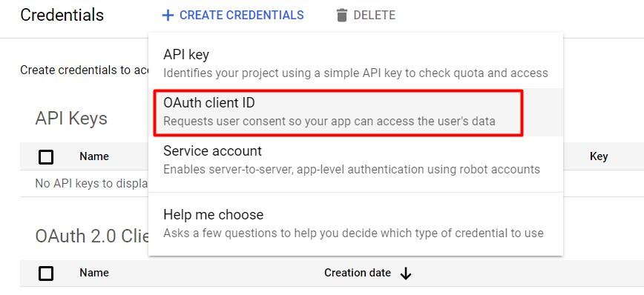The height and width of the screenshot is (295, 644).
Task: Click the trash can Delete icon
Action: [342, 16]
